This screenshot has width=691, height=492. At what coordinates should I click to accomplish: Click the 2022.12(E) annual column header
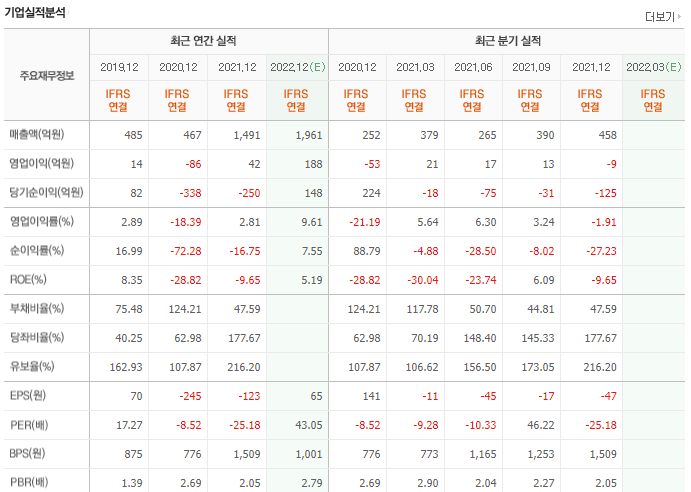(297, 67)
